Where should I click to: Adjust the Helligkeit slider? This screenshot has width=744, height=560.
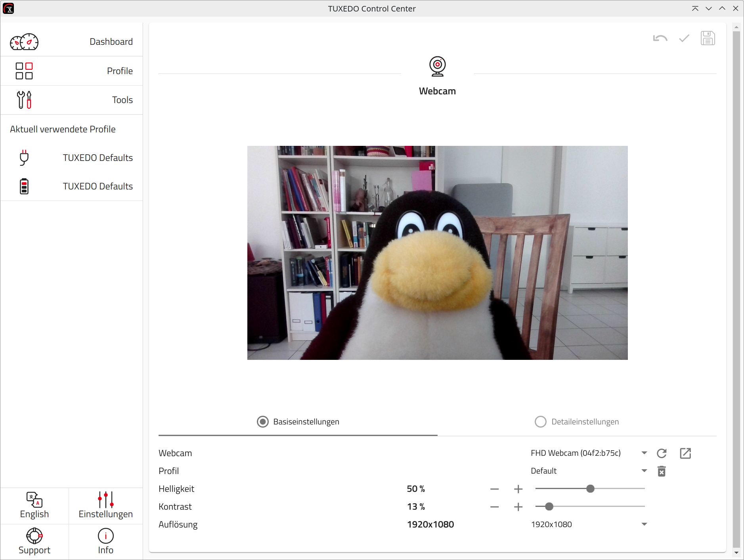tap(590, 489)
